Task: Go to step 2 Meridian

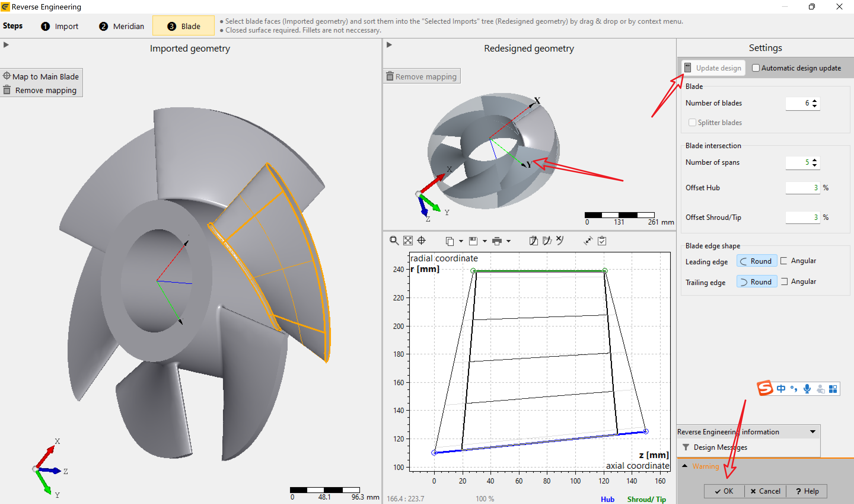Action: [x=121, y=26]
